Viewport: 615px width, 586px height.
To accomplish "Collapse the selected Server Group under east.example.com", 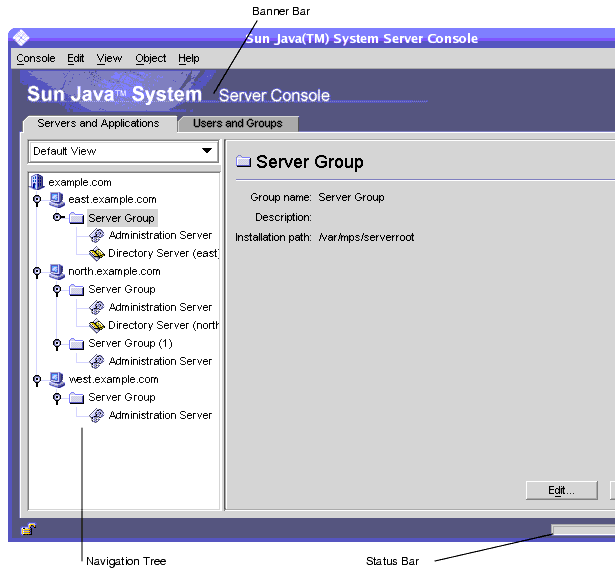I will click(x=58, y=217).
